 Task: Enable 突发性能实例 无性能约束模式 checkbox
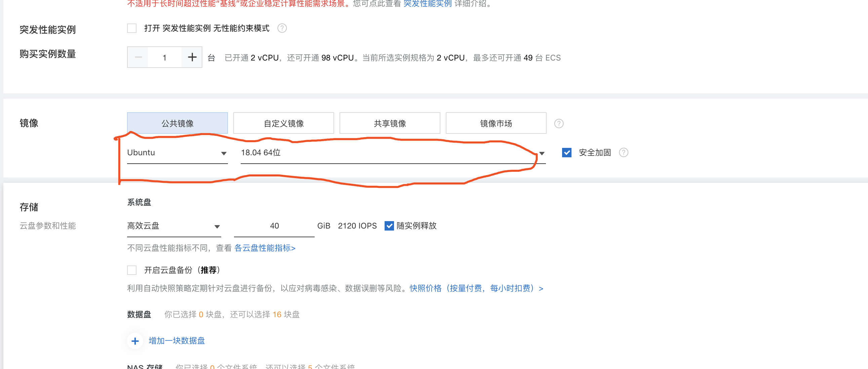(x=132, y=28)
